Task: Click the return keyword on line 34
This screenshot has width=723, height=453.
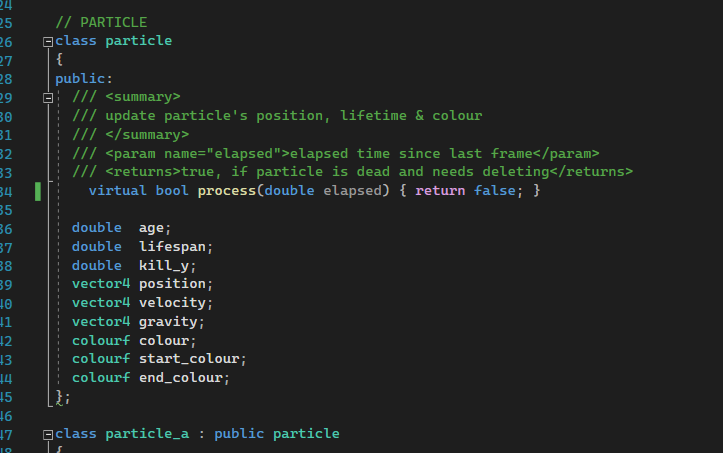Action: [440, 191]
